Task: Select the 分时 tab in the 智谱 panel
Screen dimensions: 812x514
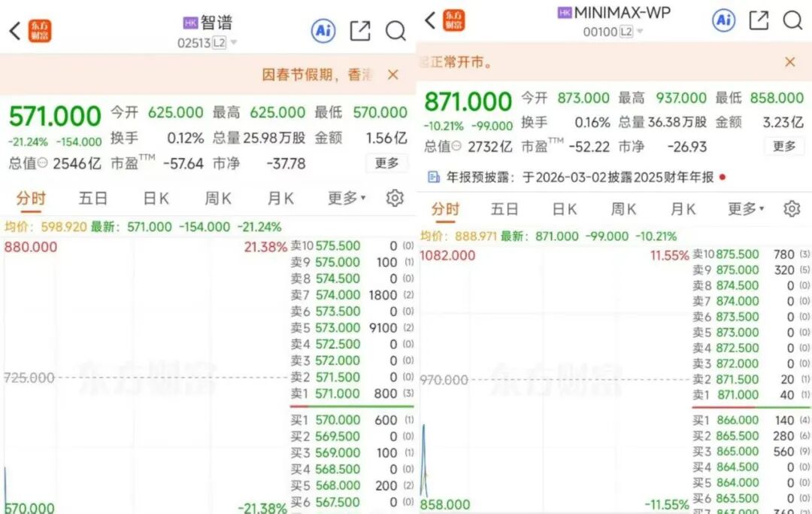Action: [x=31, y=198]
